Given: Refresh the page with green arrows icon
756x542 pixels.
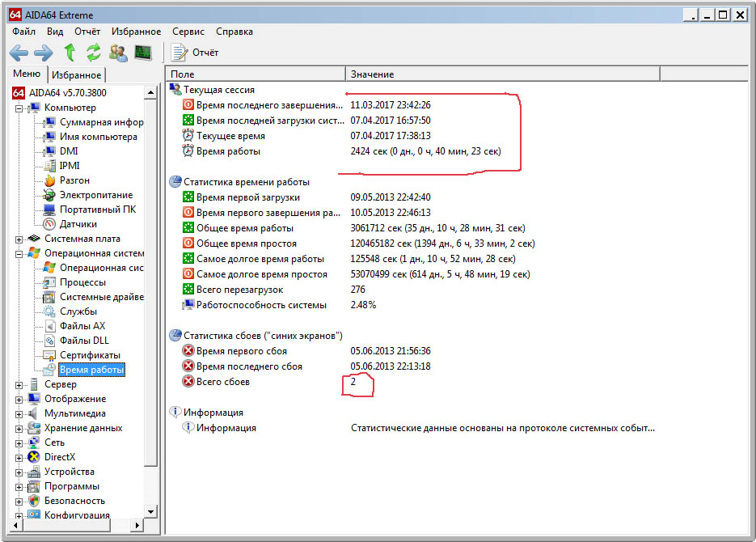Looking at the screenshot, I should point(94,53).
